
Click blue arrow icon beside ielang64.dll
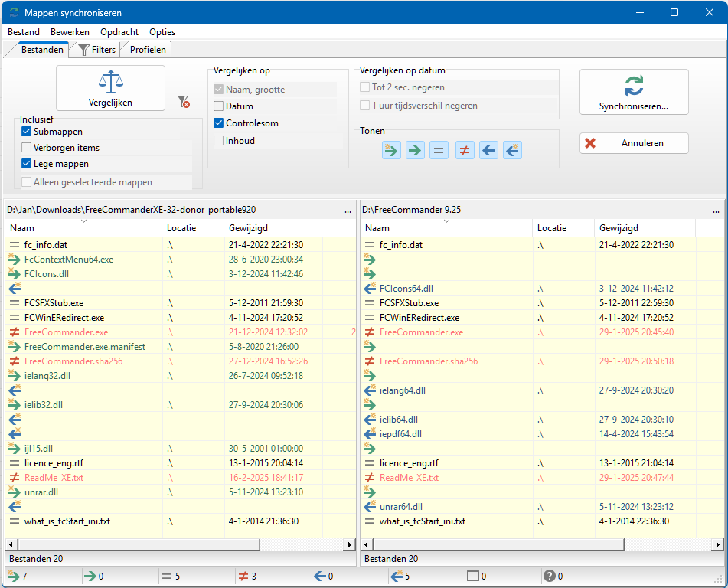coord(370,390)
